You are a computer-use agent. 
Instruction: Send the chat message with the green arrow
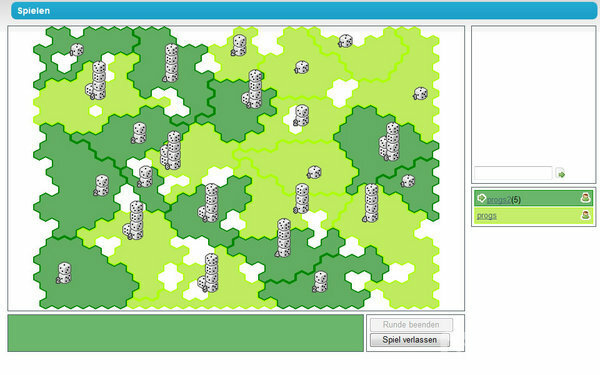pos(561,174)
